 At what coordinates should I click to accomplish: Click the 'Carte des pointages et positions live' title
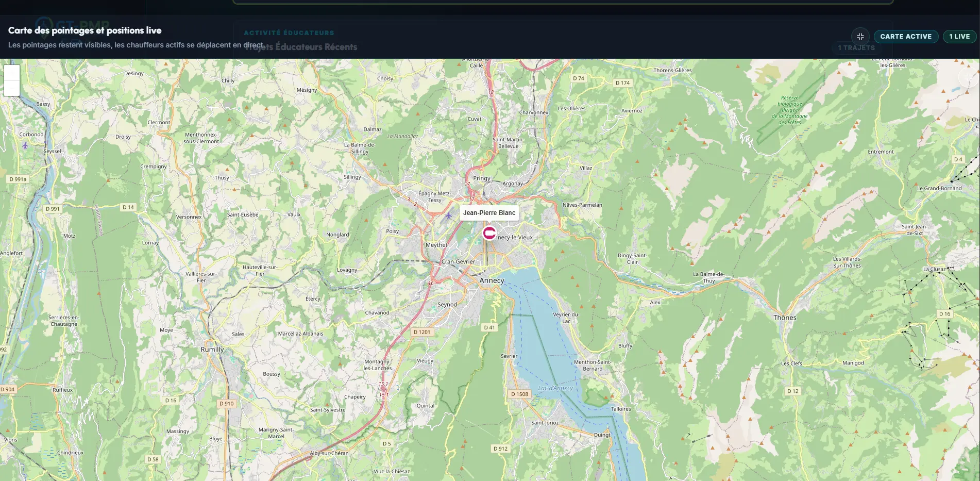pos(85,30)
